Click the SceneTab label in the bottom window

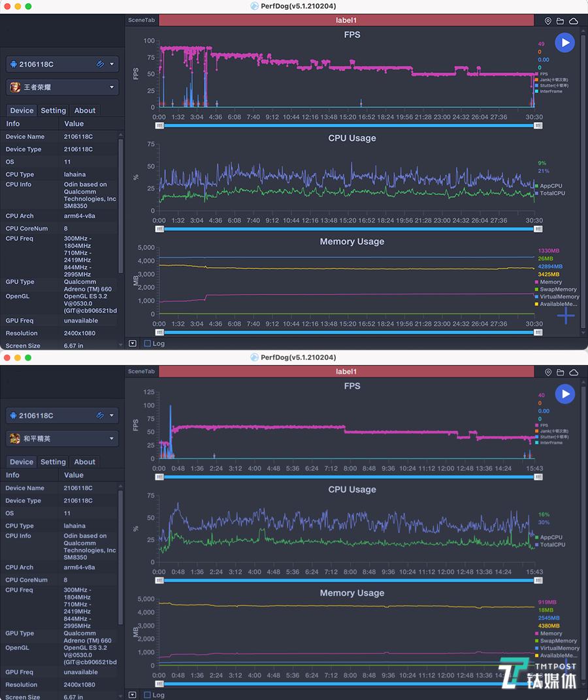[142, 372]
